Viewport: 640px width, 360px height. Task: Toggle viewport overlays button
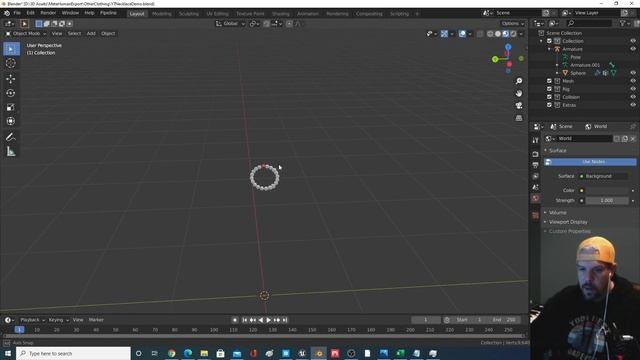462,34
